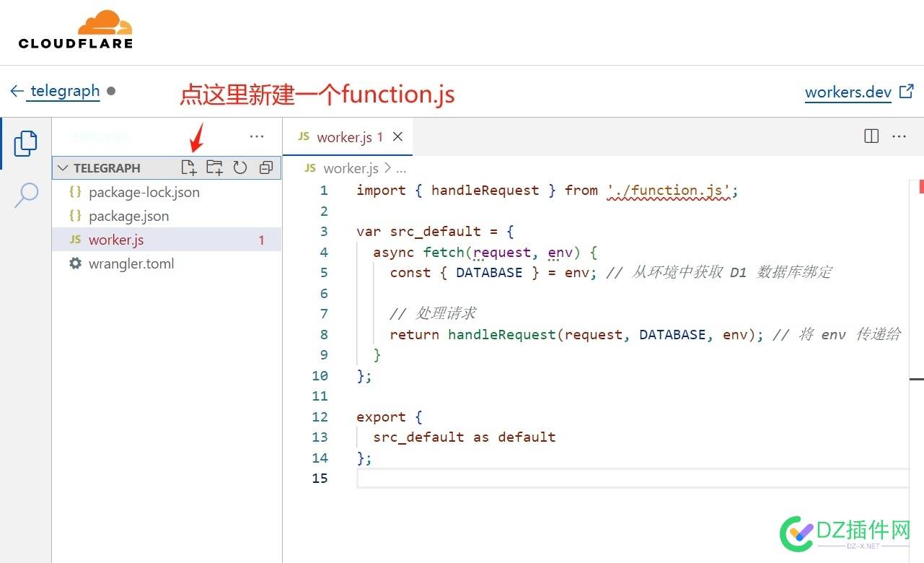
Task: Click the DATABASE identifier on line 5
Action: coord(489,273)
